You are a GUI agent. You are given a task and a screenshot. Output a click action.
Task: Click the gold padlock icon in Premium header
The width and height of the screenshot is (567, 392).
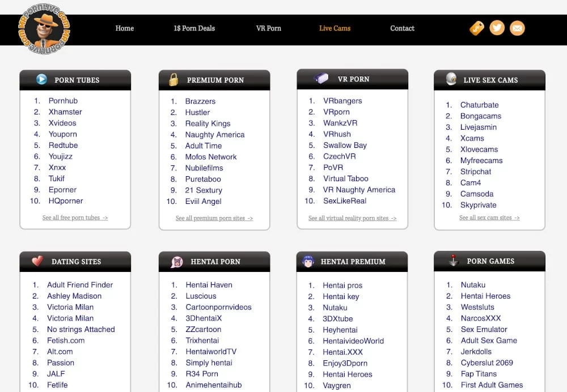[174, 79]
